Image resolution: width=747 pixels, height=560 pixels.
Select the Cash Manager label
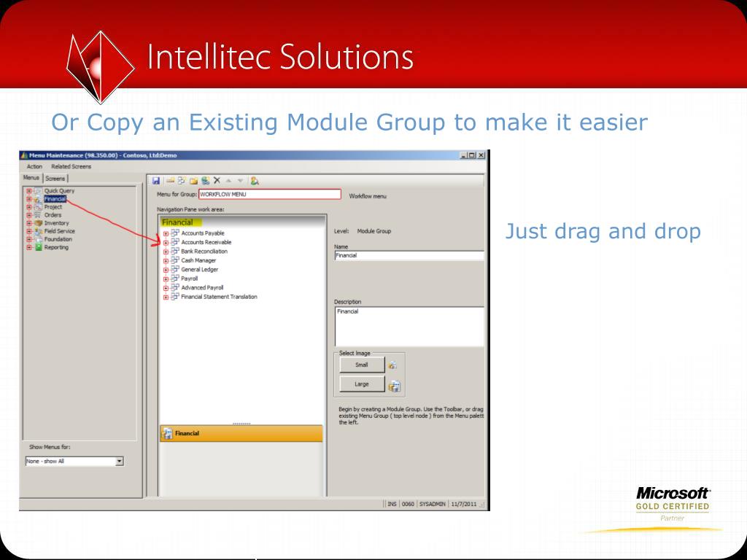click(x=198, y=260)
